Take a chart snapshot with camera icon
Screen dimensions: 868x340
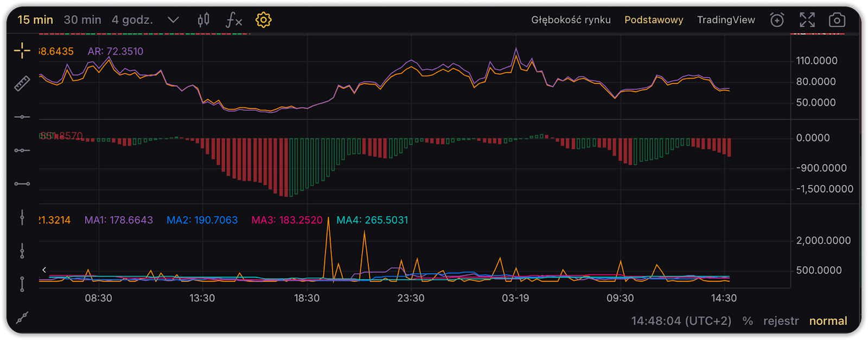(x=837, y=20)
